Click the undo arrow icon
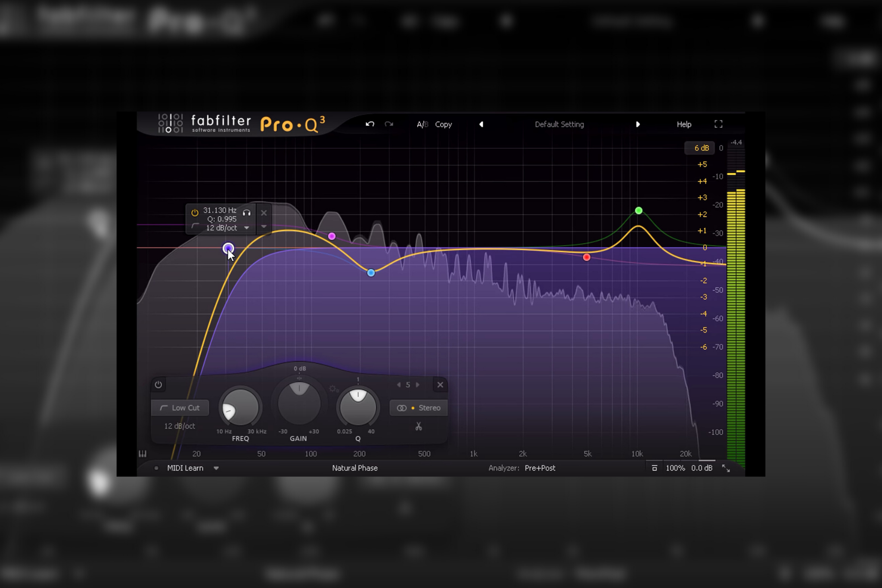Image resolution: width=882 pixels, height=588 pixels. (x=370, y=124)
